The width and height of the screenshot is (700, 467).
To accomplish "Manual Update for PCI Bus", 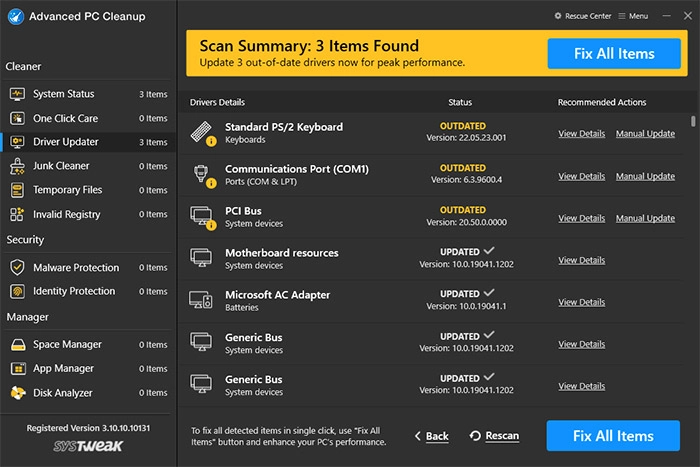I will click(646, 218).
